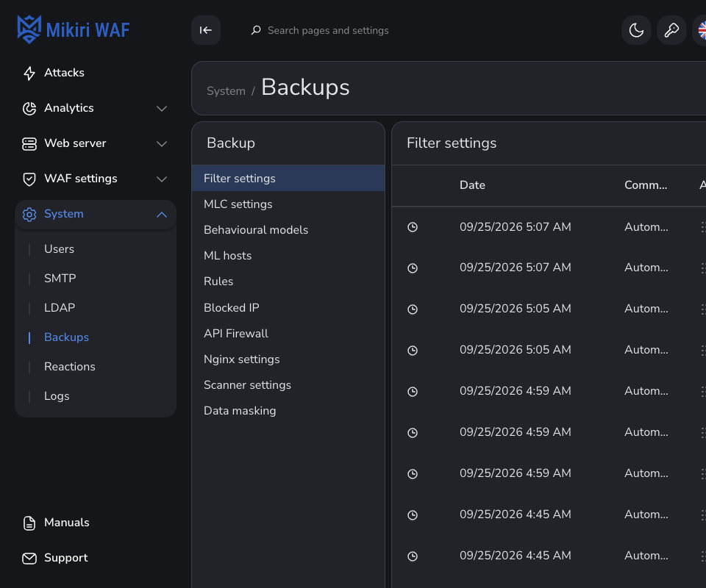This screenshot has height=588, width=706.
Task: Select Data masking in Backup list
Action: click(x=288, y=410)
